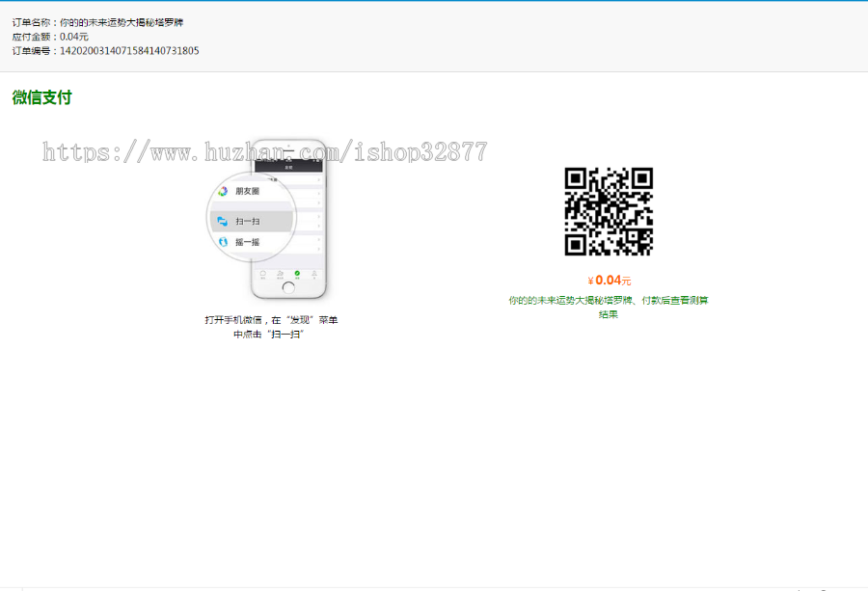Click 朋友圈 icon in phone illustration
The image size is (868, 591).
[223, 192]
